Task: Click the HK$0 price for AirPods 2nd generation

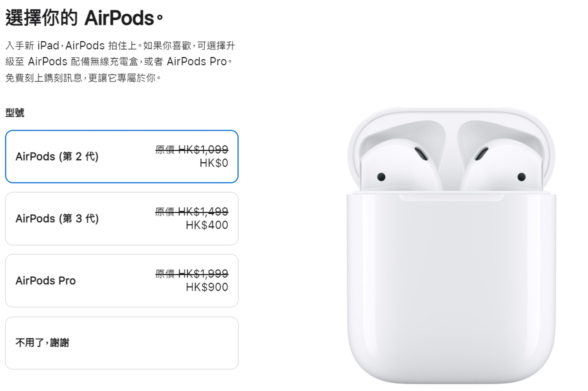Action: coord(214,163)
